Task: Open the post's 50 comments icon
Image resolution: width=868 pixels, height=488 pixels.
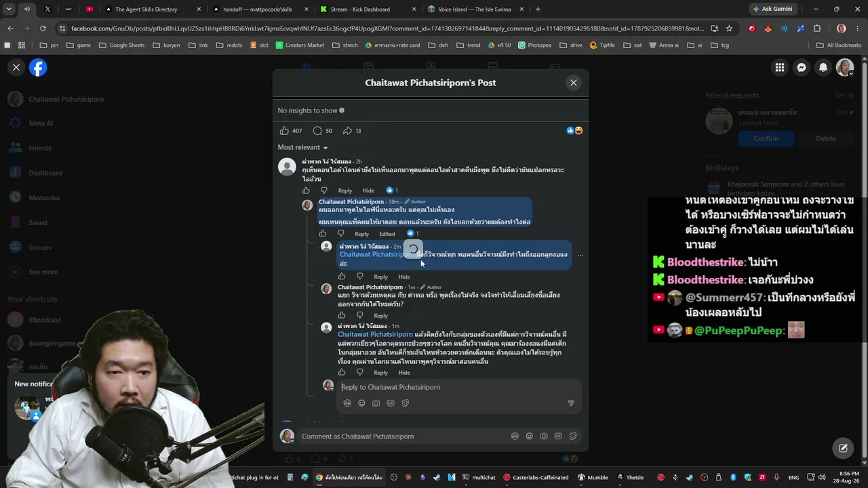Action: coord(317,131)
